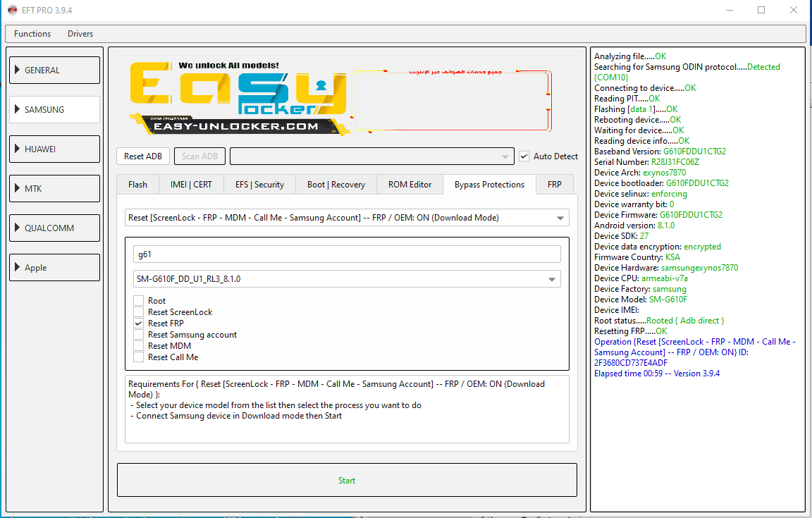
Task: Enable the Root checkbox
Action: pyautogui.click(x=138, y=301)
